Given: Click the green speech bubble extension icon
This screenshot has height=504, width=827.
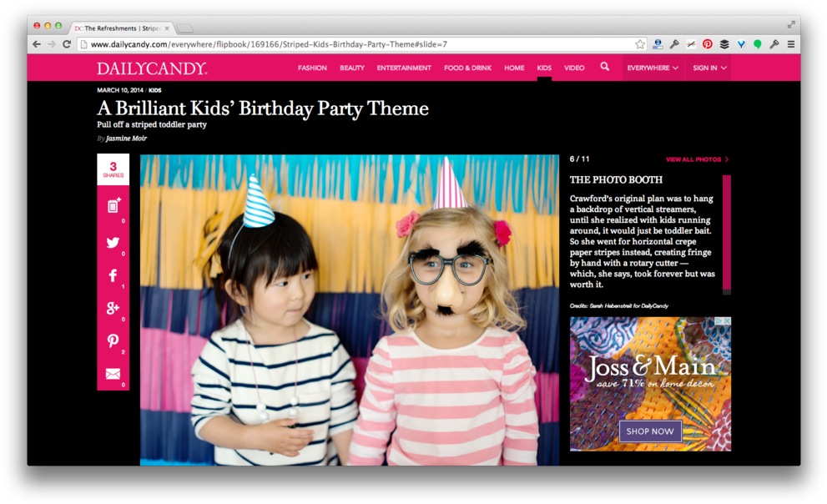Looking at the screenshot, I should (758, 44).
